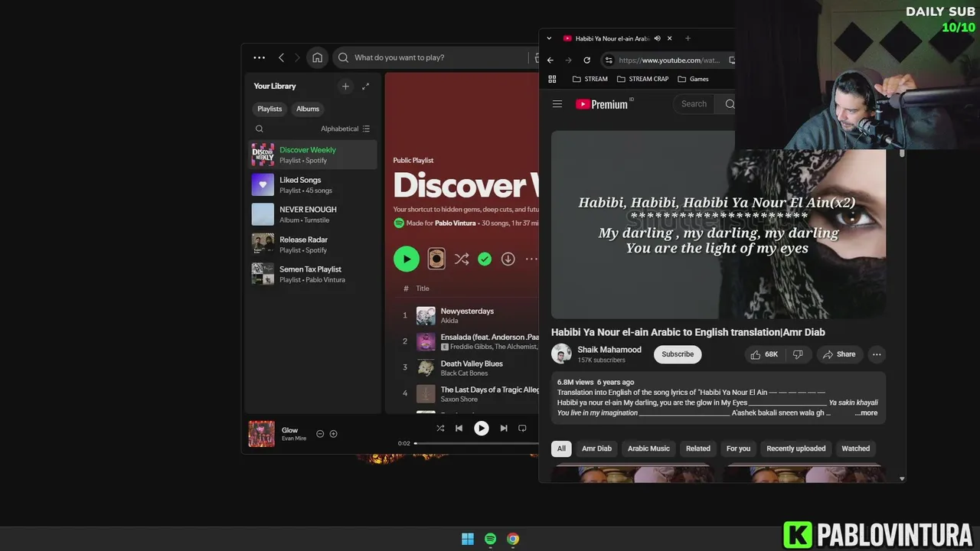
Task: Open the Discover Weekly playlist in library
Action: coord(314,155)
